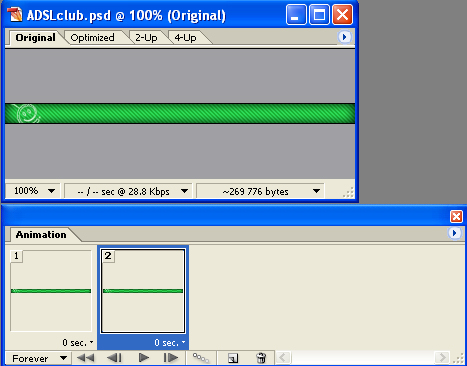Switch to the 2-Up view tab
467x366 pixels.
[x=146, y=38]
